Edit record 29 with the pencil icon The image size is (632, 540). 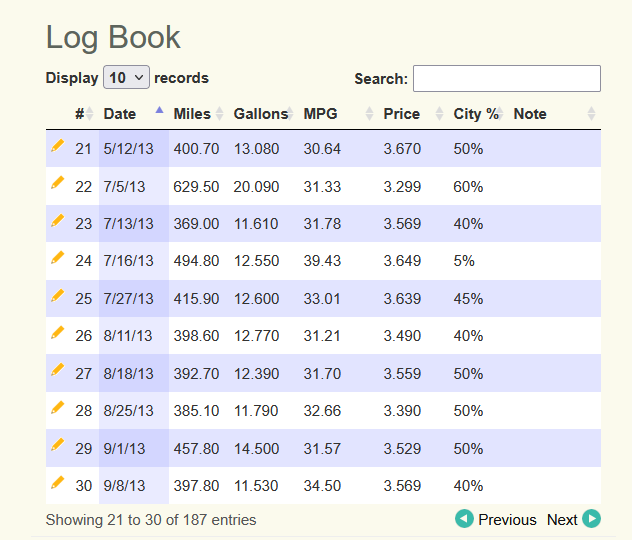(58, 444)
